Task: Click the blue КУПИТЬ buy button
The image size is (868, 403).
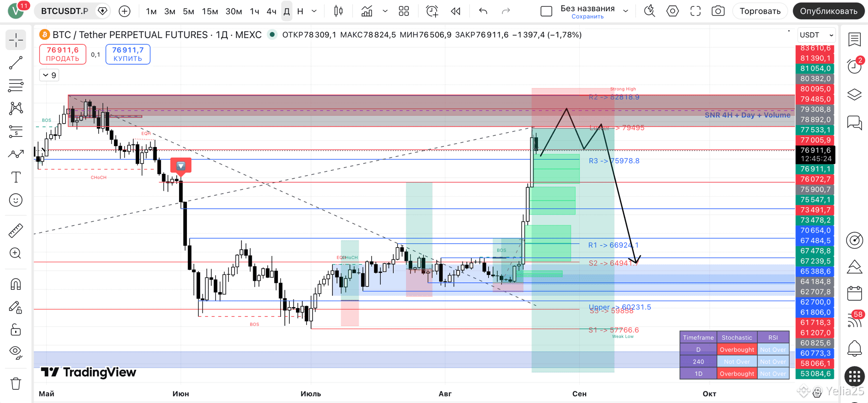Action: [x=128, y=54]
